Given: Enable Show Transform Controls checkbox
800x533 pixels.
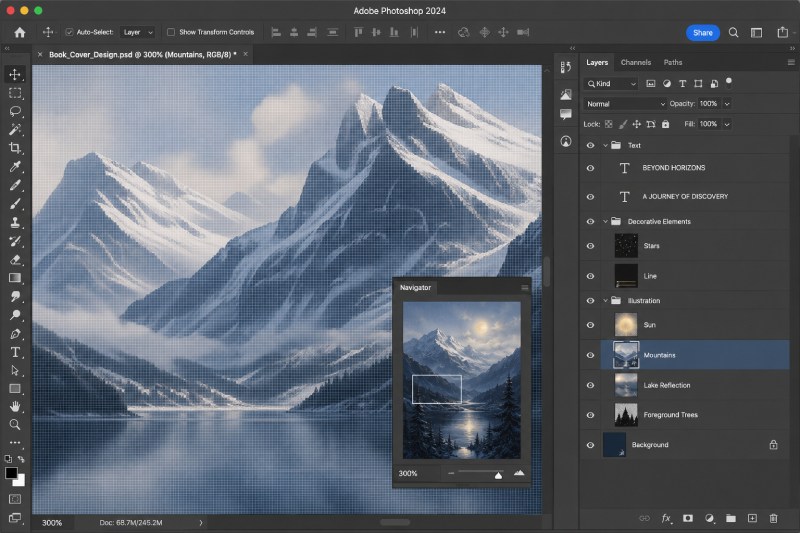Looking at the screenshot, I should coord(171,32).
